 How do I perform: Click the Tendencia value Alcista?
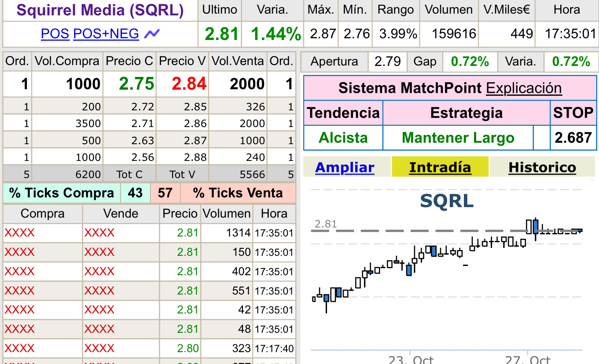[x=343, y=138]
